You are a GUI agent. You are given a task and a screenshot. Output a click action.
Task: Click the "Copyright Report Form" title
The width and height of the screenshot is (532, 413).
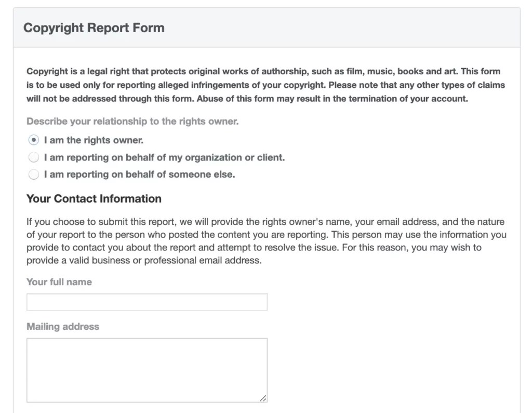[x=94, y=28]
